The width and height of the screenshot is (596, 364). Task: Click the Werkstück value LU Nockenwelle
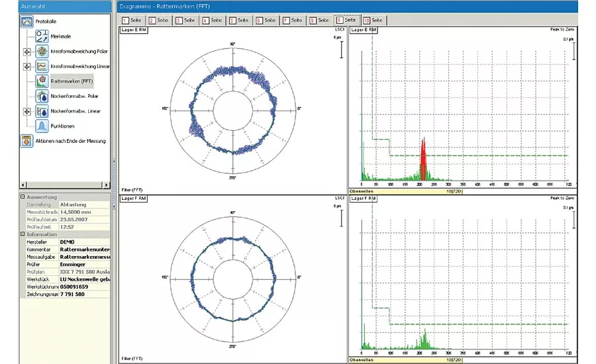click(x=84, y=279)
